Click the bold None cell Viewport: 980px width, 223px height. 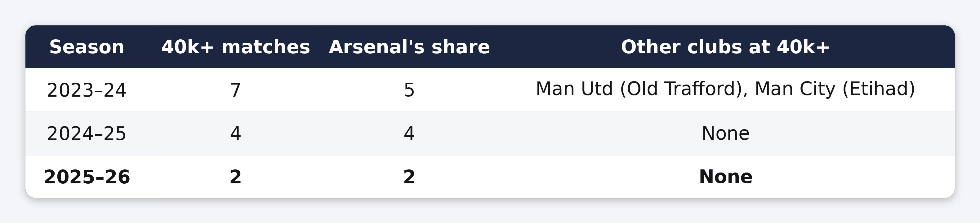(x=725, y=177)
